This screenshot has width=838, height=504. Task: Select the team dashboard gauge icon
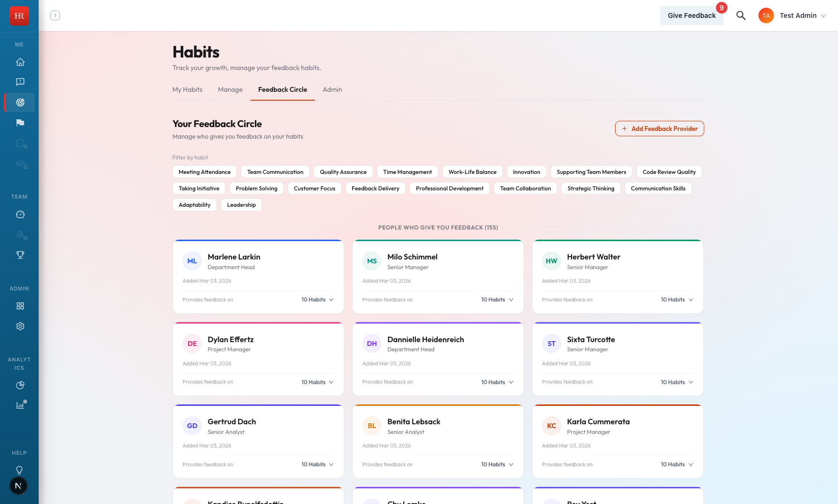(20, 215)
